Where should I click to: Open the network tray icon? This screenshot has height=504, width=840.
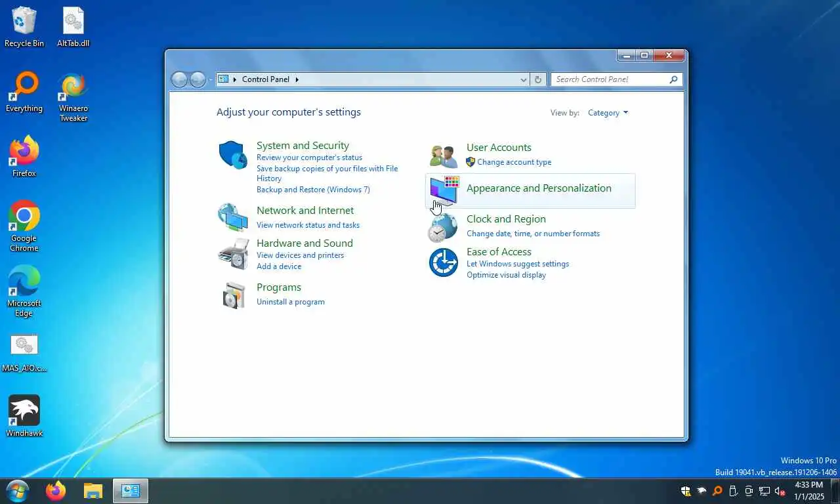765,491
